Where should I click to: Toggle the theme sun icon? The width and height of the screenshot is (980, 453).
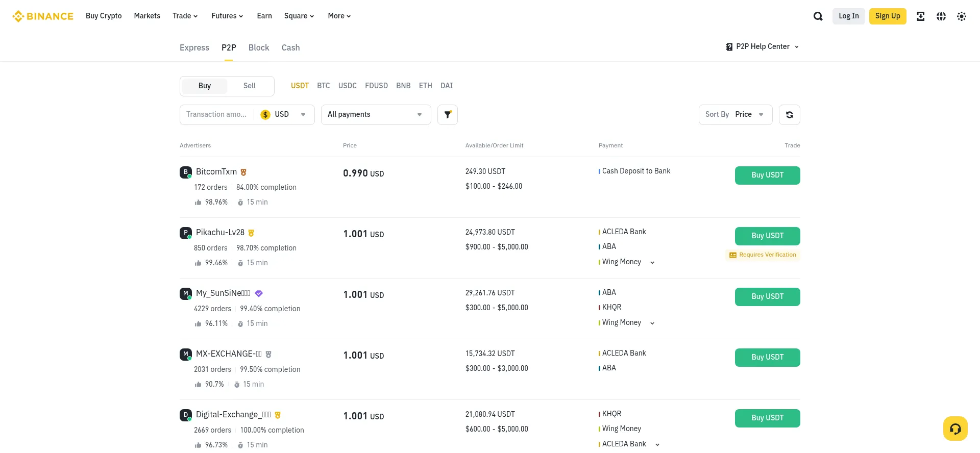click(x=961, y=16)
